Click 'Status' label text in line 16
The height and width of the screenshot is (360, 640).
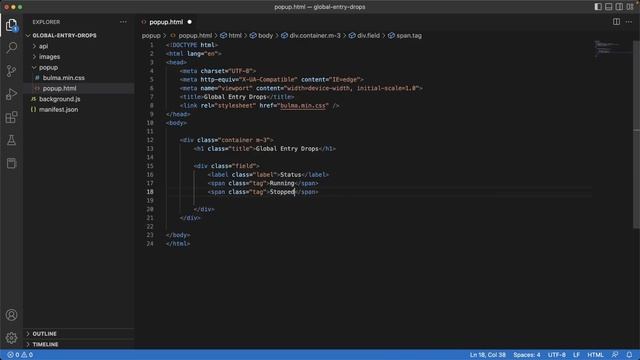point(291,175)
